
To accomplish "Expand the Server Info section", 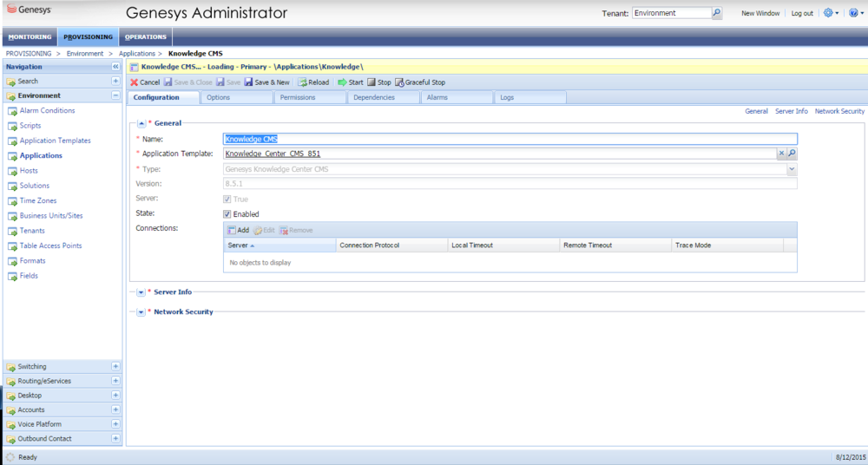I will pyautogui.click(x=141, y=292).
